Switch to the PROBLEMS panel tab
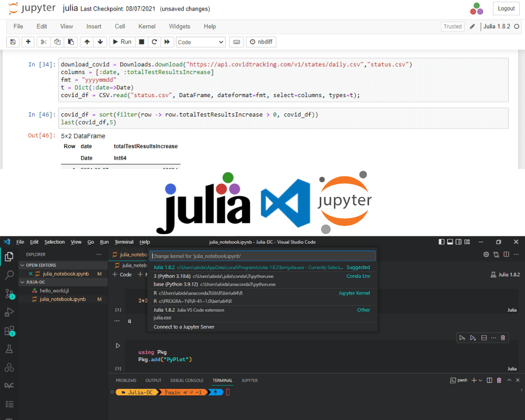 pyautogui.click(x=126, y=381)
